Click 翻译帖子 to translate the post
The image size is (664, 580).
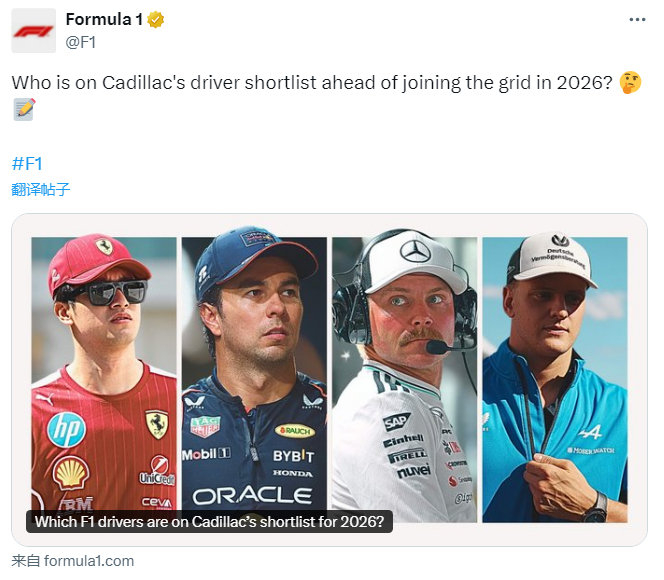(41, 189)
